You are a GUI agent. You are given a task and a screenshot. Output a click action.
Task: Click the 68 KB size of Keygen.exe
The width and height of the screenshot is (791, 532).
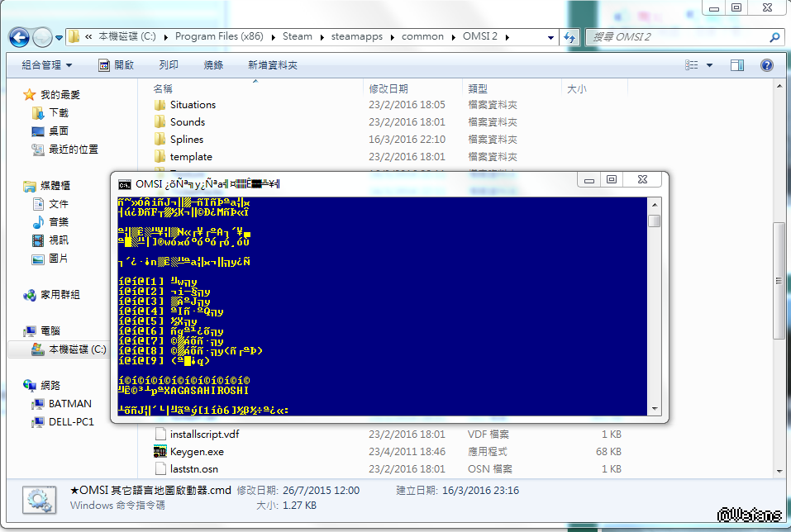click(608, 451)
